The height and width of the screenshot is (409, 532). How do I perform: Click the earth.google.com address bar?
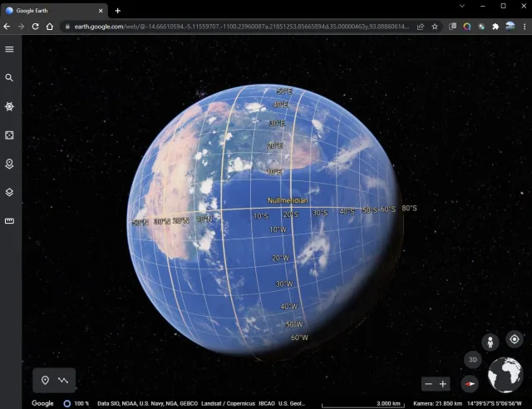(233, 27)
